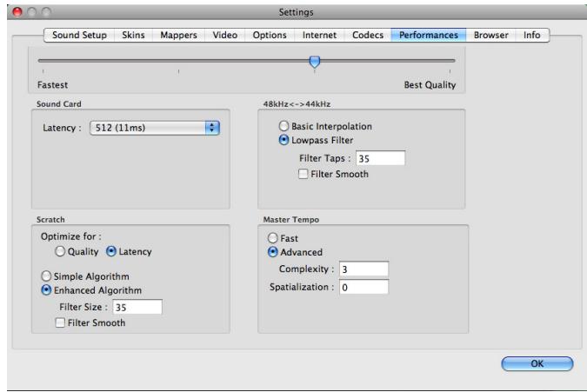Choose Quality for scratch optimization
The height and width of the screenshot is (392, 587).
(x=60, y=251)
